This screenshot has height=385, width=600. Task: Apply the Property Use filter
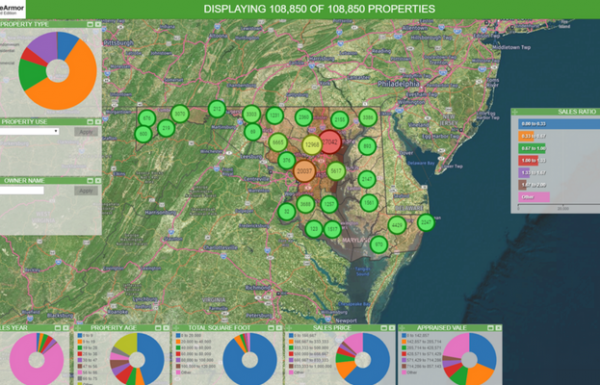coord(86,132)
